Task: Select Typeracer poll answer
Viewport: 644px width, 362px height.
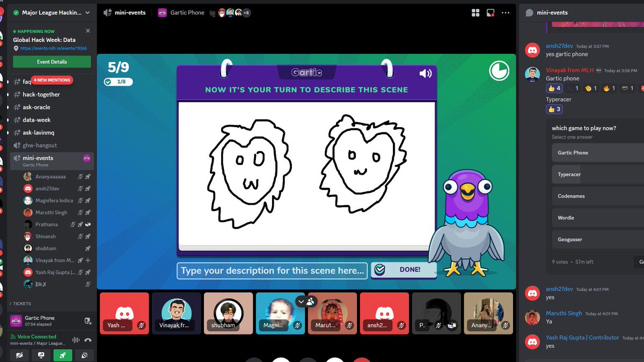Action: [598, 174]
